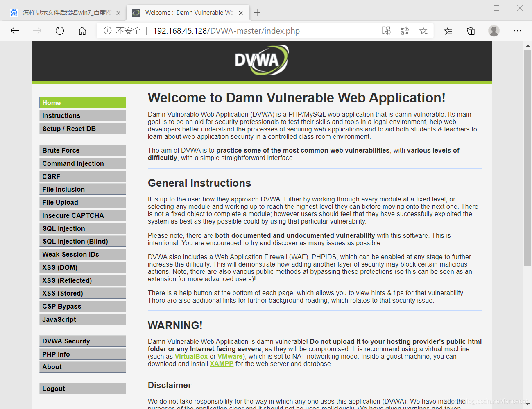Select Command Injection module

[x=83, y=163]
